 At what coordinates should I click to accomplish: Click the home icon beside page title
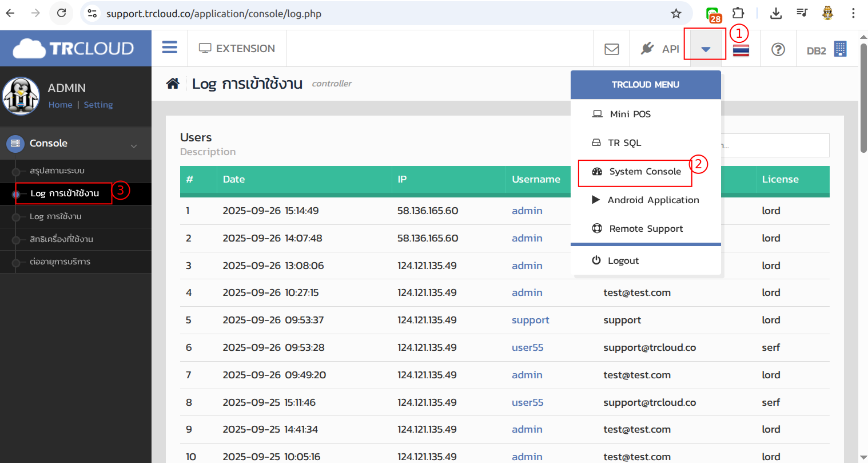173,84
